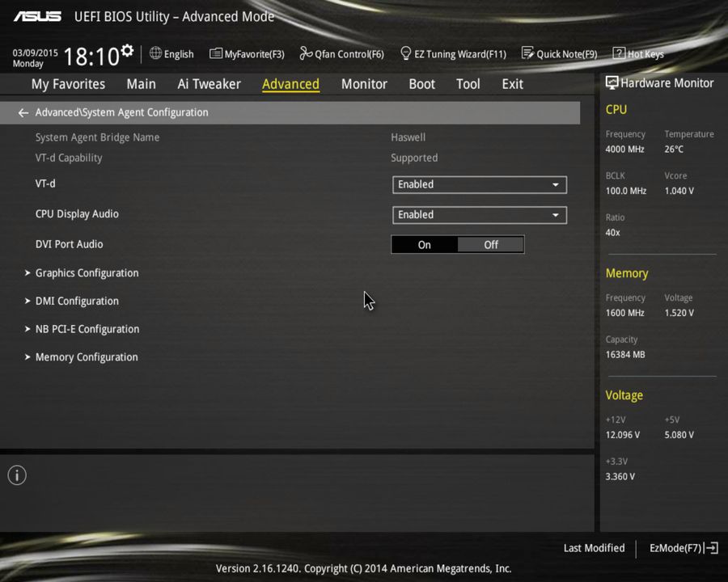728x582 pixels.
Task: Open Quick Note
Action: pyautogui.click(x=560, y=53)
